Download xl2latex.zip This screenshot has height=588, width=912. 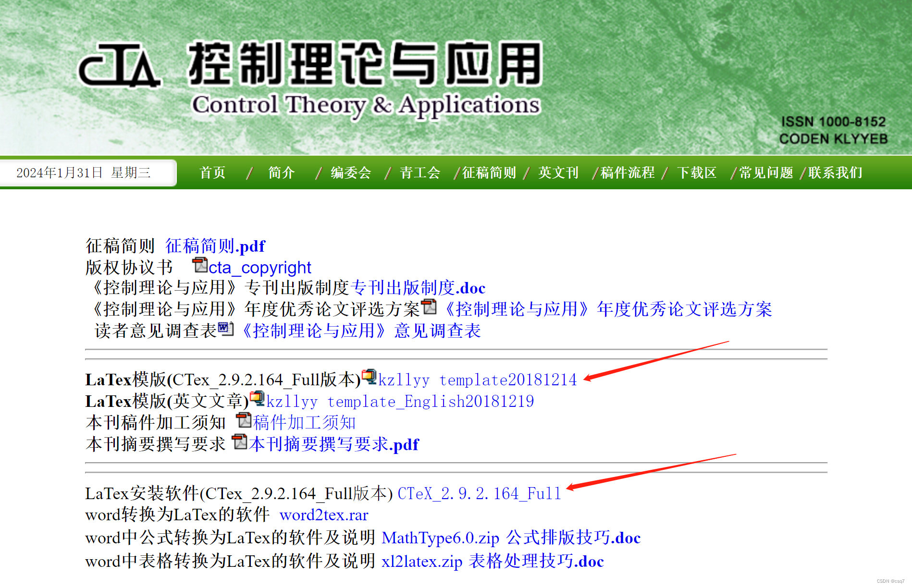tap(421, 561)
